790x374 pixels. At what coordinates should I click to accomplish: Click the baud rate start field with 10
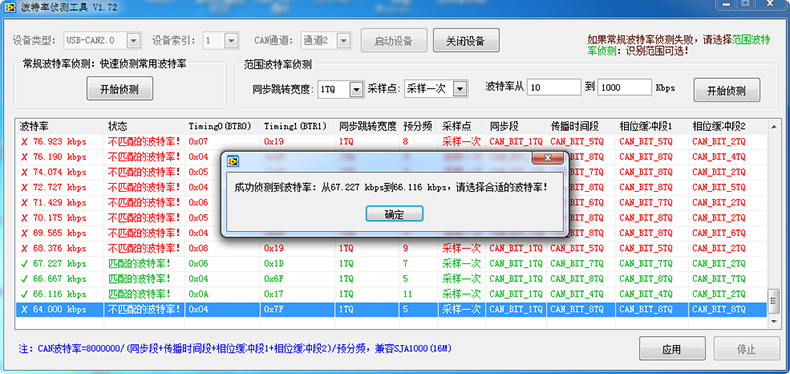554,87
